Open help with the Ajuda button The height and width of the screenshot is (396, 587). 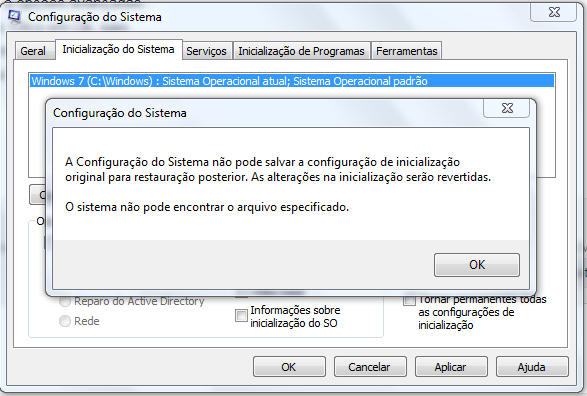[x=532, y=367]
